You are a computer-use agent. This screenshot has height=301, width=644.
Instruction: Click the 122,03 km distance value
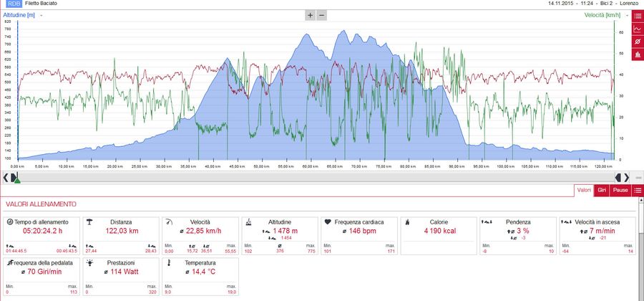pos(122,231)
